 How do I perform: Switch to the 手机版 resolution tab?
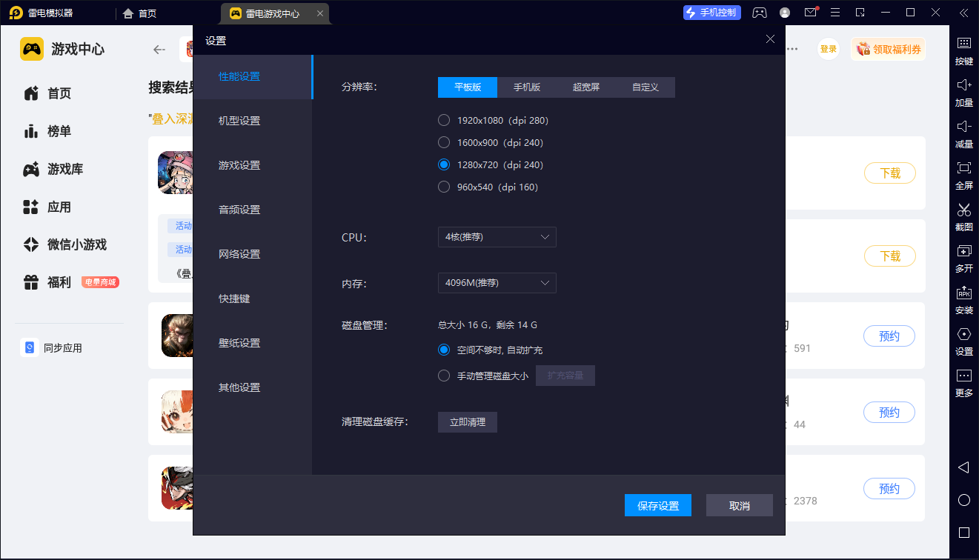click(527, 87)
